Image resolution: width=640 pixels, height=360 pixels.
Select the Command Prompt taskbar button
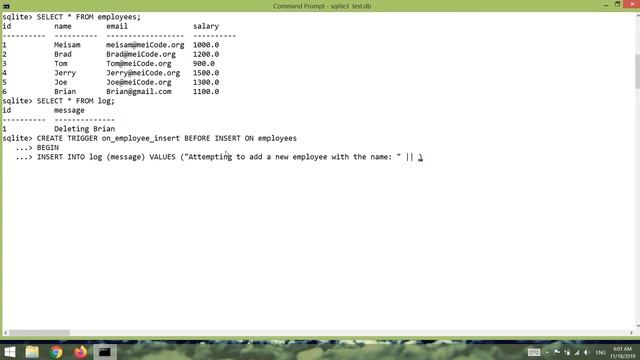click(104, 352)
